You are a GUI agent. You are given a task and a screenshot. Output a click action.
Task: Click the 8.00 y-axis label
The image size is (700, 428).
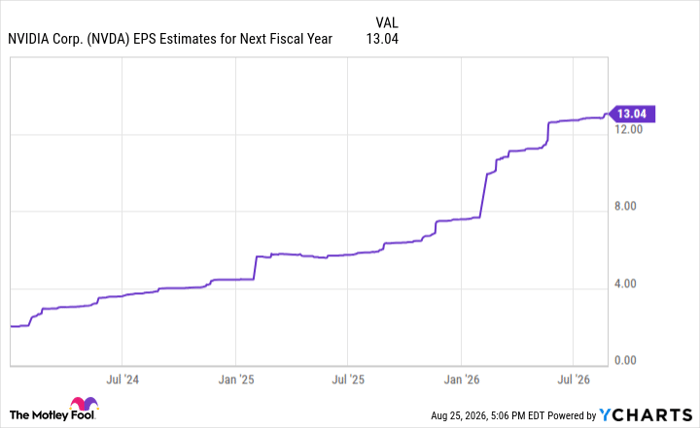click(625, 206)
